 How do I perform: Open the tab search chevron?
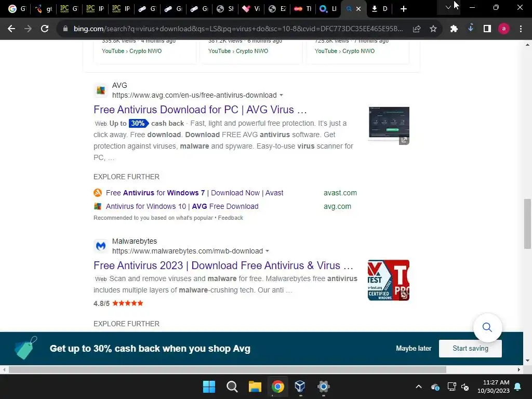[448, 7]
